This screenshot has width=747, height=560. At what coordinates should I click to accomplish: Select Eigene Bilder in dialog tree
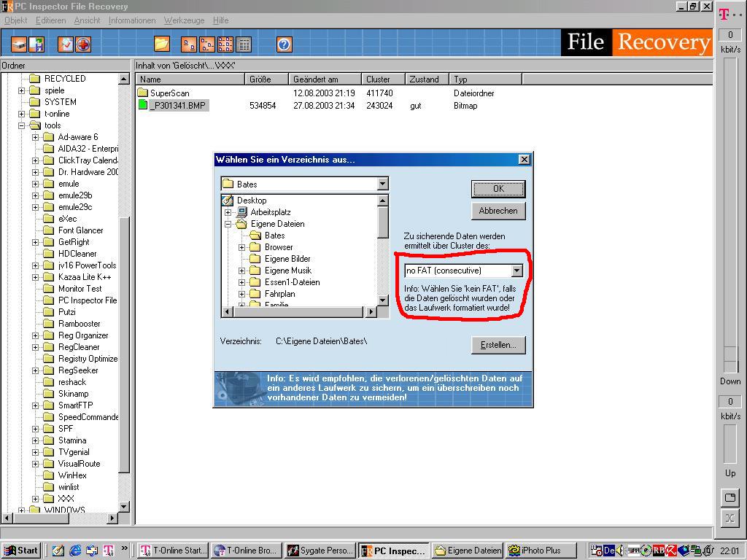(287, 259)
